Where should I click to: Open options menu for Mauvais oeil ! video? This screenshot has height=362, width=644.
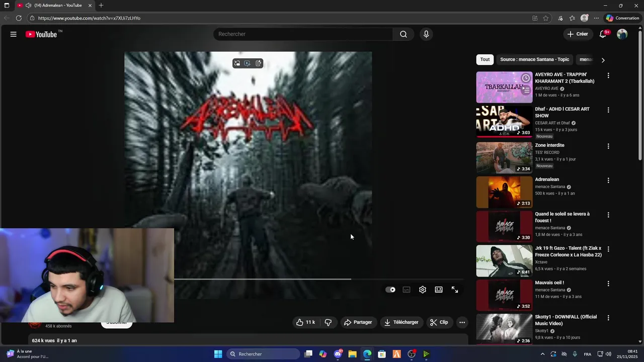tap(608, 284)
